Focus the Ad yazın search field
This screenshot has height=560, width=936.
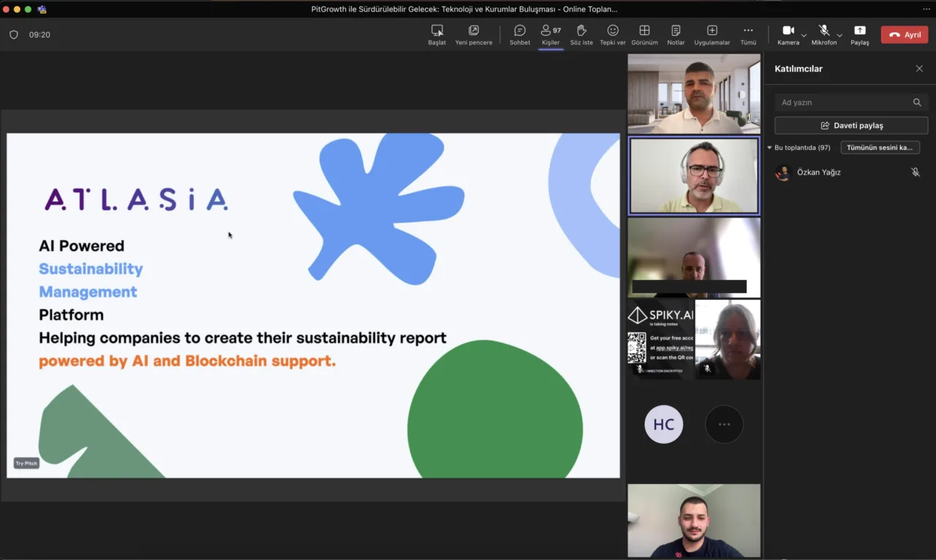coord(851,102)
